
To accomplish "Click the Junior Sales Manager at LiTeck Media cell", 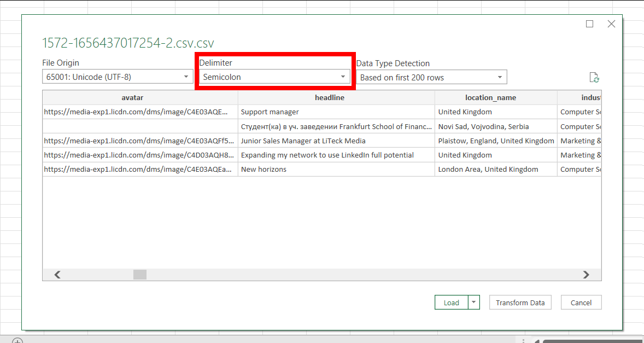I will tap(336, 141).
